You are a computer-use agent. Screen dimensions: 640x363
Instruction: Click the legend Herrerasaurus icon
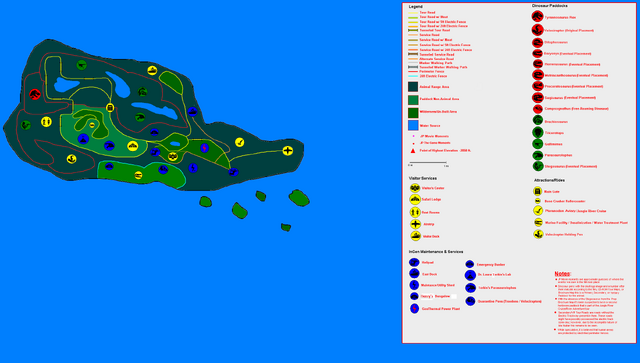538,64
